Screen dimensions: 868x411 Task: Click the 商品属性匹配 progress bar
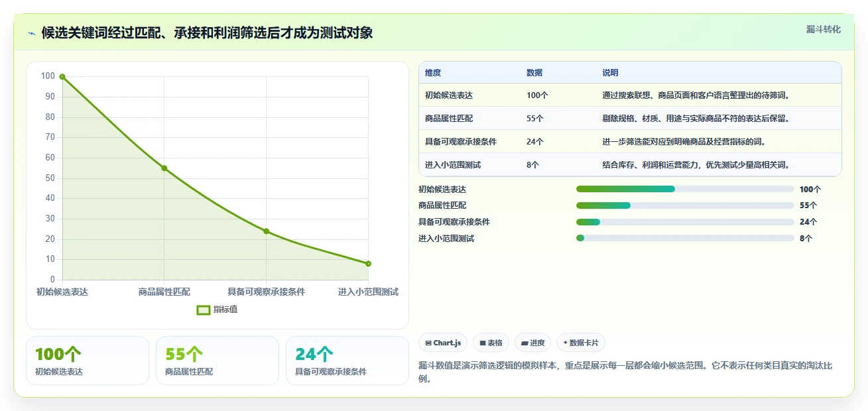pyautogui.click(x=685, y=206)
